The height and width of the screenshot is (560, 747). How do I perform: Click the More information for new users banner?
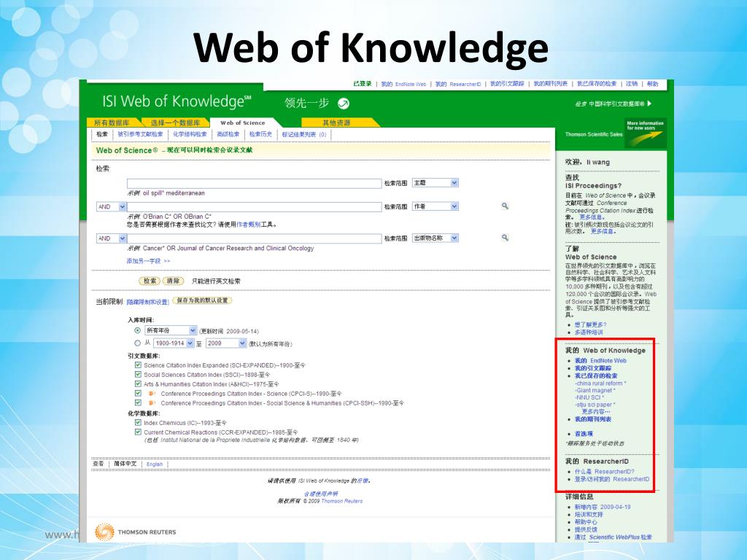(x=646, y=133)
